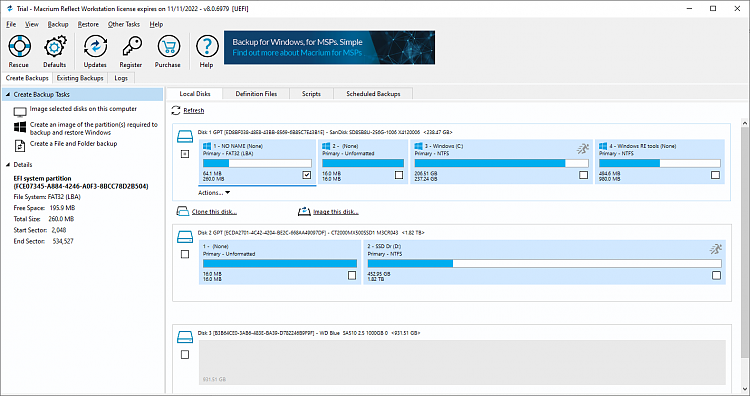Open the Purchase cart icon
Image resolution: width=750 pixels, height=396 pixels.
tap(168, 47)
